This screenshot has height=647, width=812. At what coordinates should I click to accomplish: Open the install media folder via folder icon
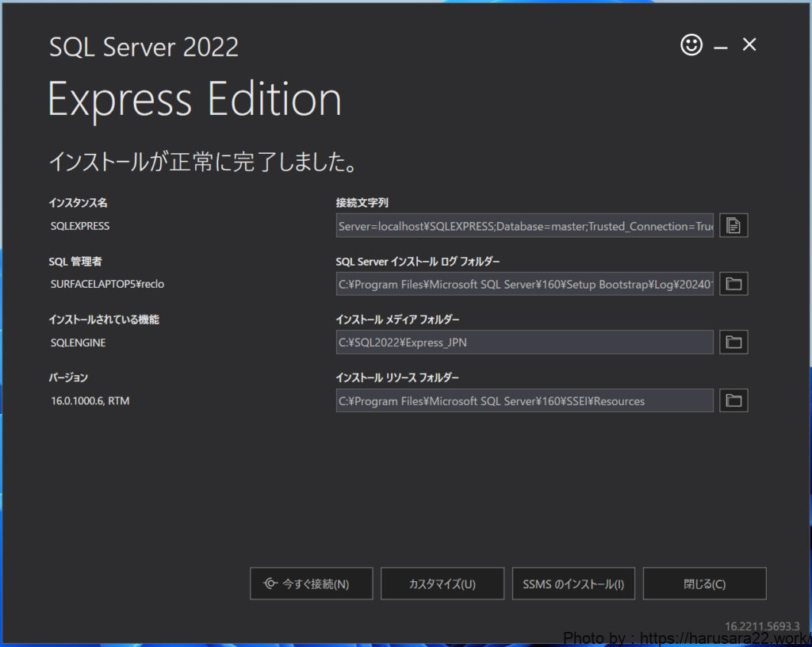[733, 343]
